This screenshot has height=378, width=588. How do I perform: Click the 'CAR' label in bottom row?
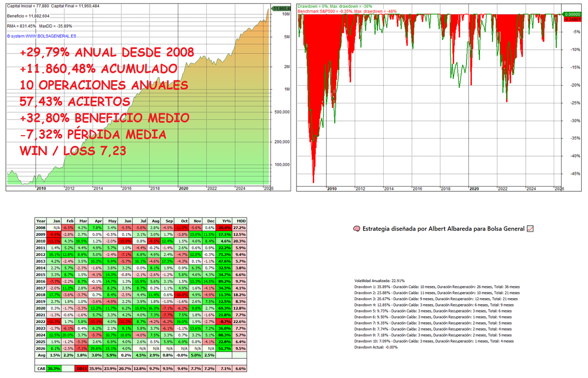(41, 369)
